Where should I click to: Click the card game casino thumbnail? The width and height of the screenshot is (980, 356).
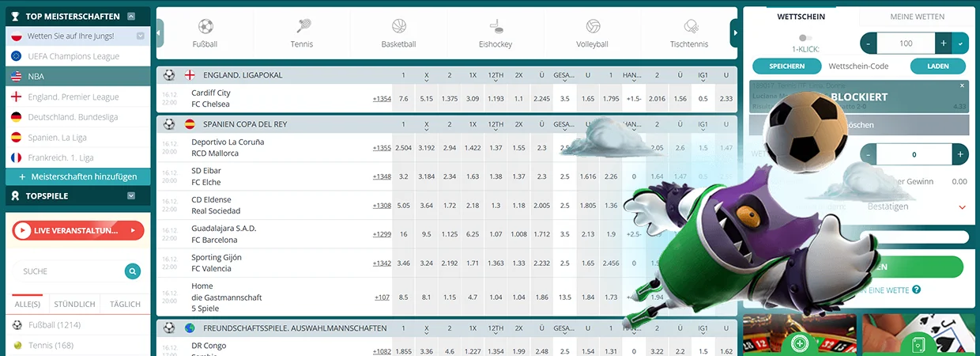pyautogui.click(x=918, y=335)
